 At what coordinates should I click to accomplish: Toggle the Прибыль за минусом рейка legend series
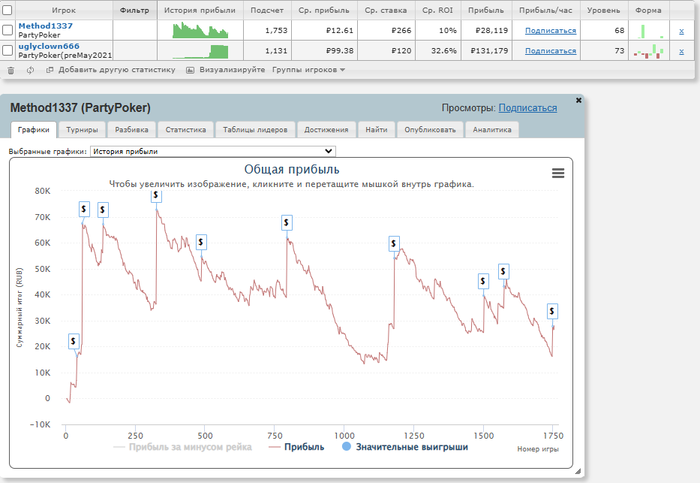click(x=183, y=447)
